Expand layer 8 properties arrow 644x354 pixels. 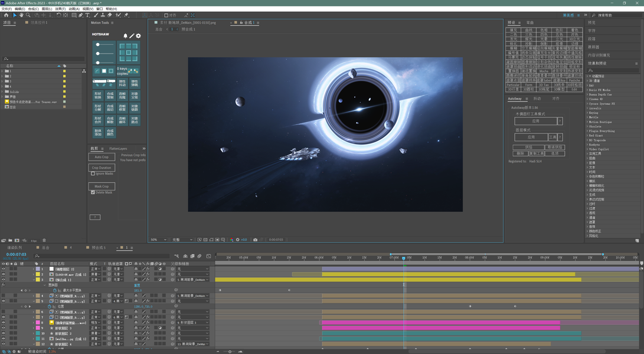[x=34, y=322]
